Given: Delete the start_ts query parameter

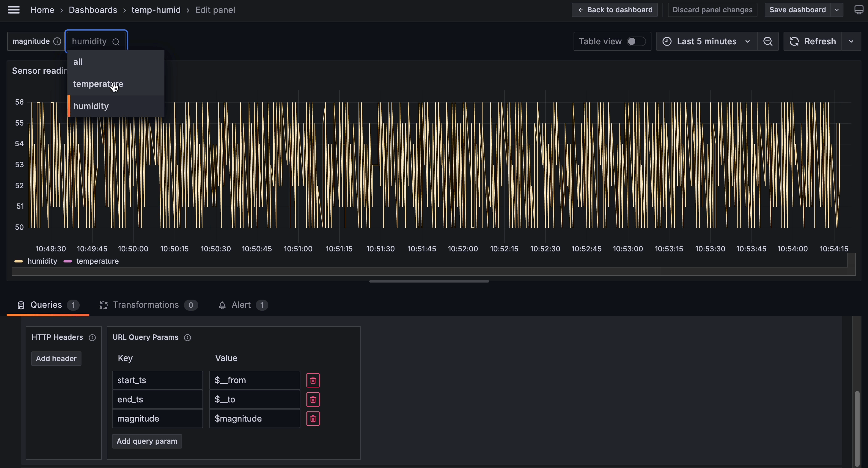Looking at the screenshot, I should (x=313, y=380).
